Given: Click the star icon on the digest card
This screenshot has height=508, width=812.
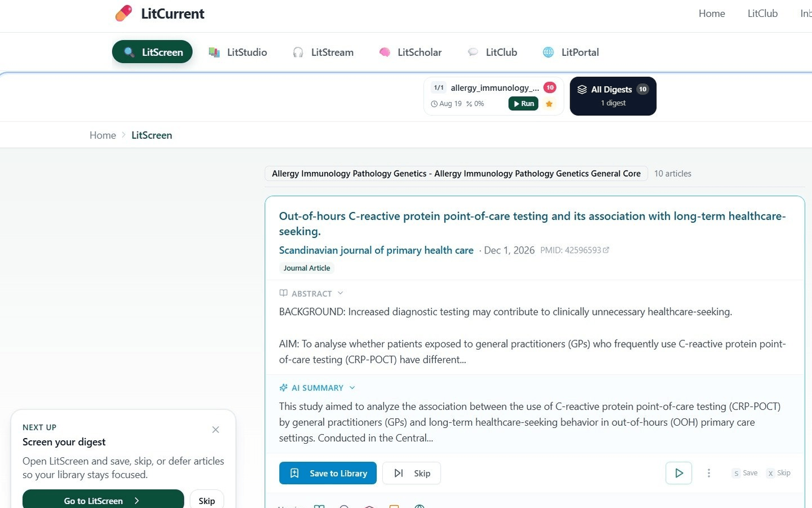Looking at the screenshot, I should tap(549, 104).
